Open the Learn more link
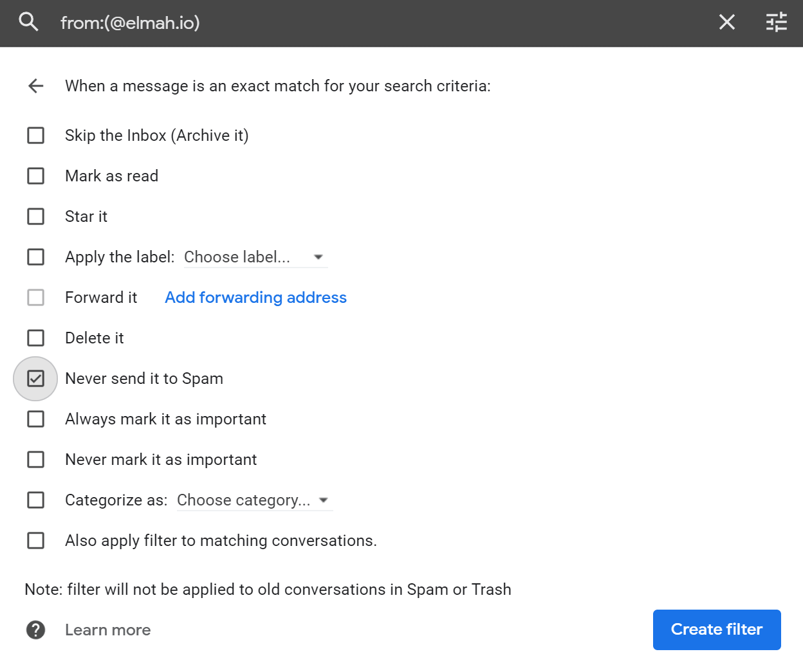 tap(108, 630)
